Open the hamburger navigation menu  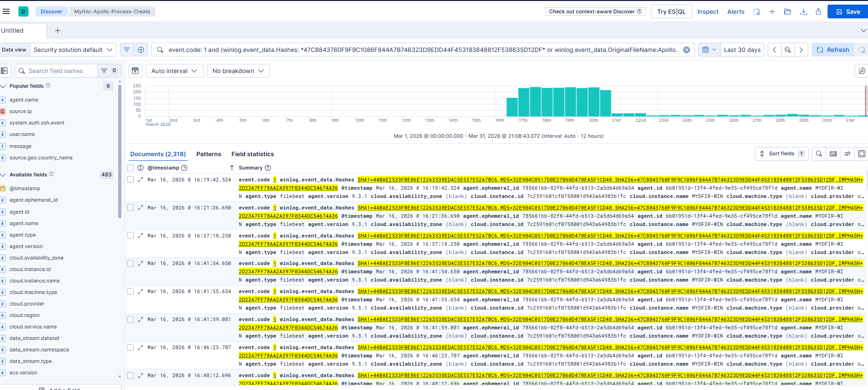point(6,11)
